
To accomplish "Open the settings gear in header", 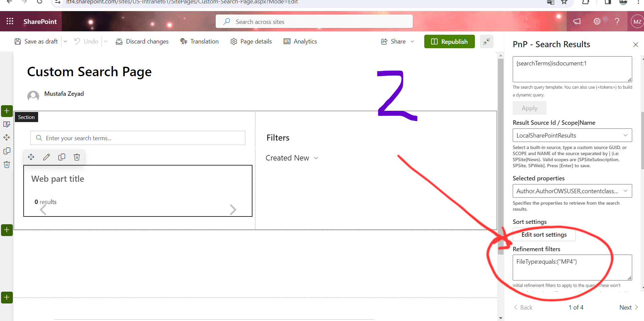I will click(597, 21).
